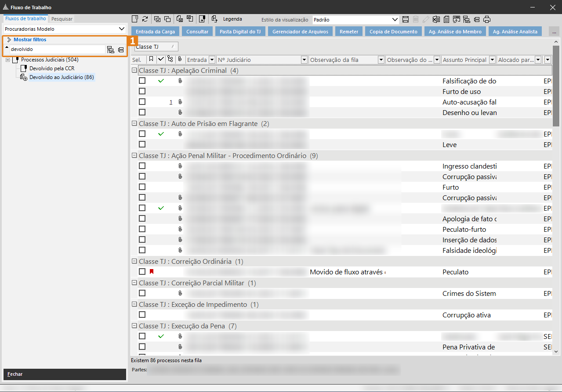
Task: Tick the checkbox for Auto-acusação fal row
Action: click(142, 102)
